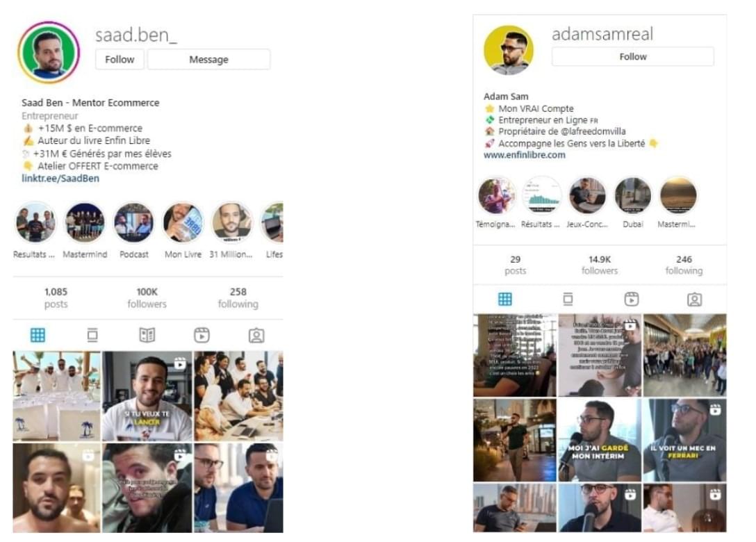This screenshot has width=756, height=542.
Task: Open Reels tab icon on adamsamreal profile
Action: pyautogui.click(x=632, y=299)
